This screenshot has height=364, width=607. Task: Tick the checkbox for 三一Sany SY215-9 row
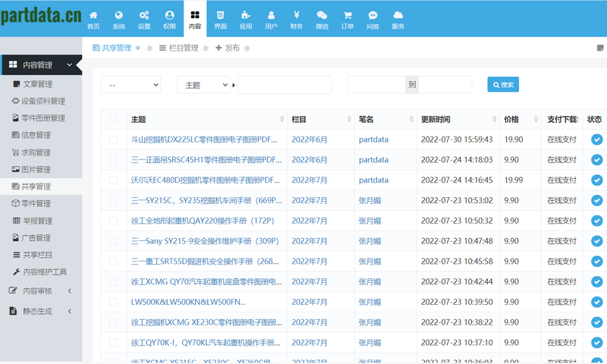[113, 241]
